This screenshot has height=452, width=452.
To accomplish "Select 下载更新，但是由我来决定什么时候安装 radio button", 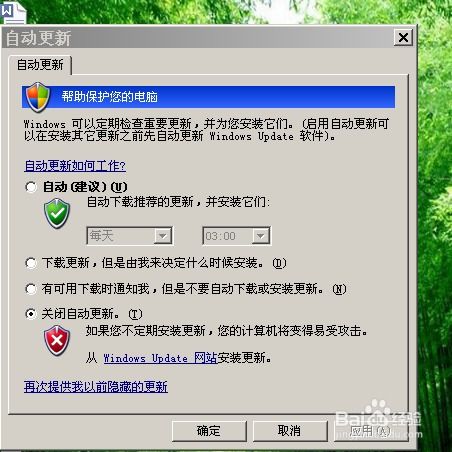I will coord(31,263).
